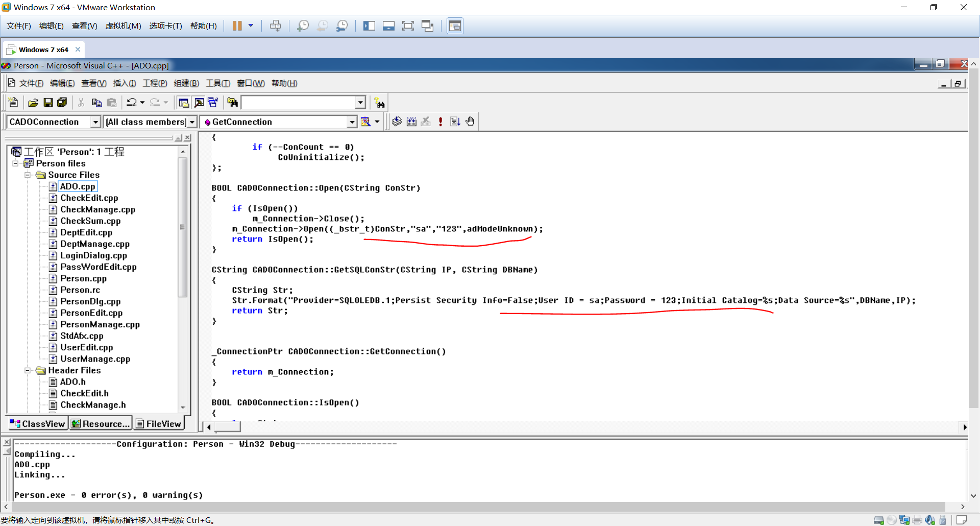Collapse the Person files project node
Screen dimensions: 980x526
(x=15, y=163)
